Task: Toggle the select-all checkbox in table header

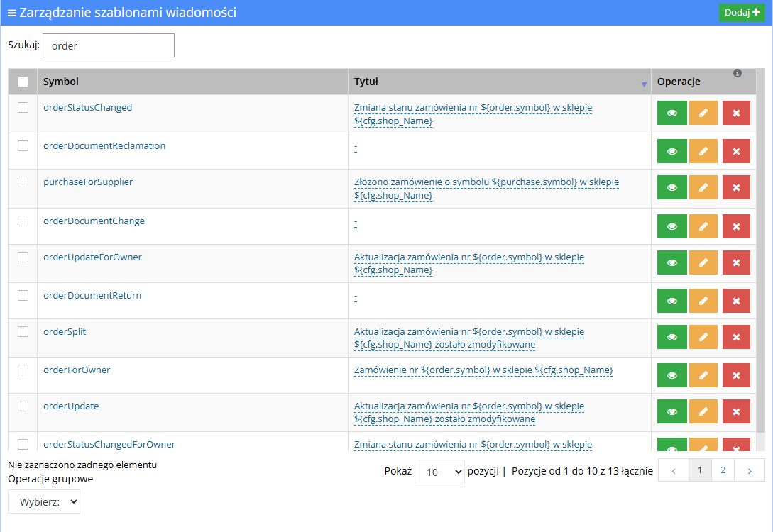Action: point(23,82)
